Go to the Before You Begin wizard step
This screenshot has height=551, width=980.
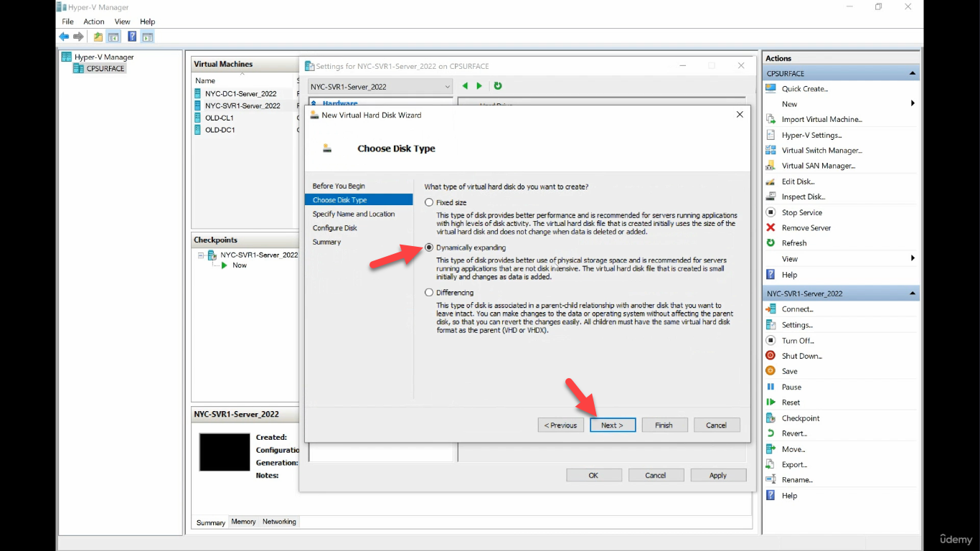pyautogui.click(x=339, y=186)
